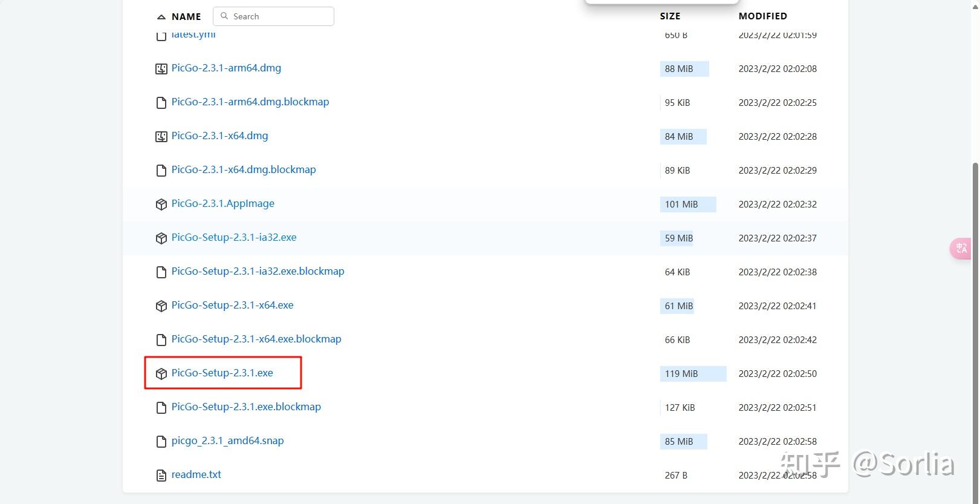Click the magnifier icon in the search box

[x=225, y=16]
